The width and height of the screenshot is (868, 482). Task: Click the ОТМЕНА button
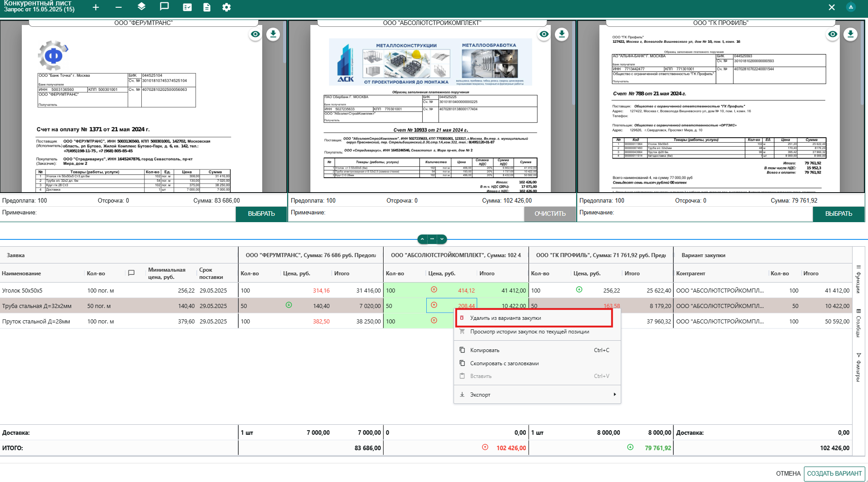788,473
